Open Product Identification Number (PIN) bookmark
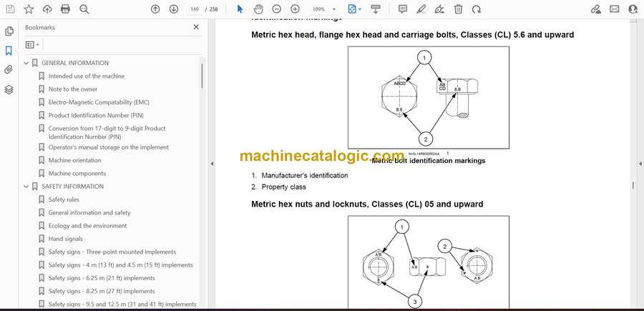 coord(96,115)
